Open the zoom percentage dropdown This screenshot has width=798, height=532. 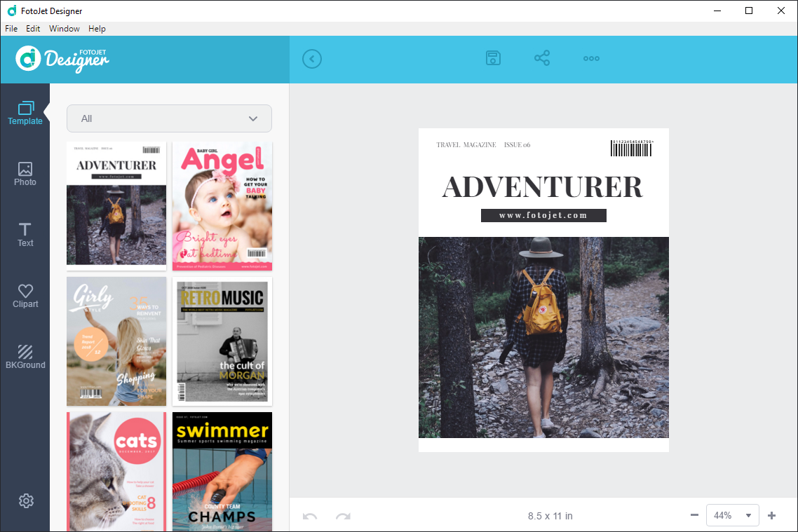733,514
